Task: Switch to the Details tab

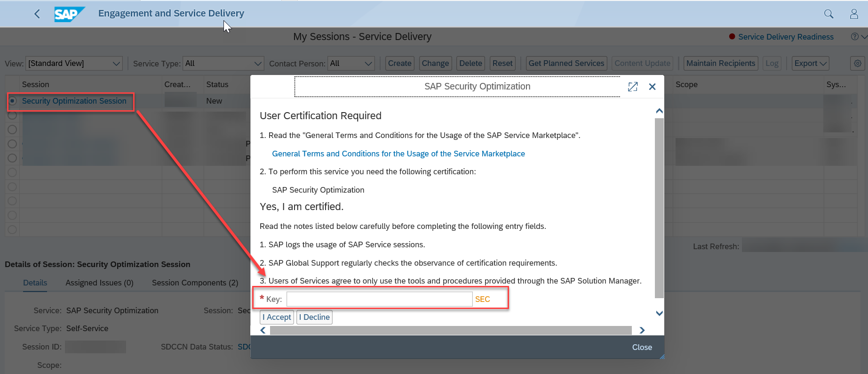Action: pos(35,283)
